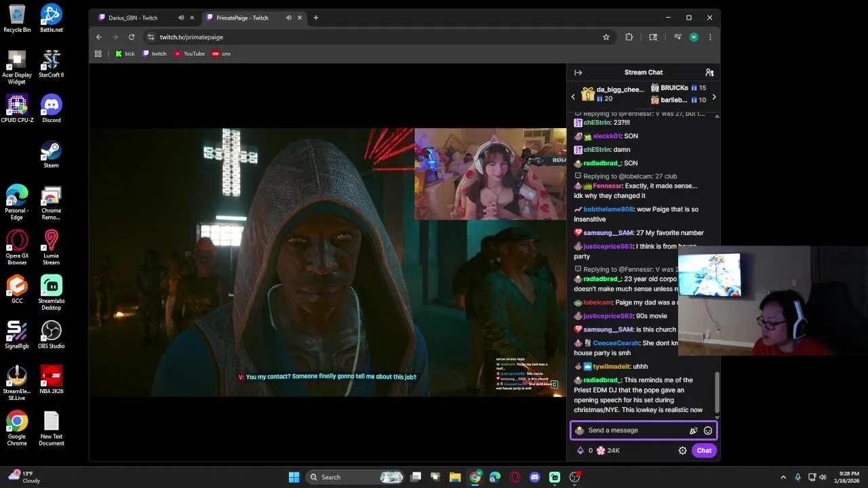868x488 pixels.
Task: Open Recycle Bin on desktop
Action: click(17, 18)
